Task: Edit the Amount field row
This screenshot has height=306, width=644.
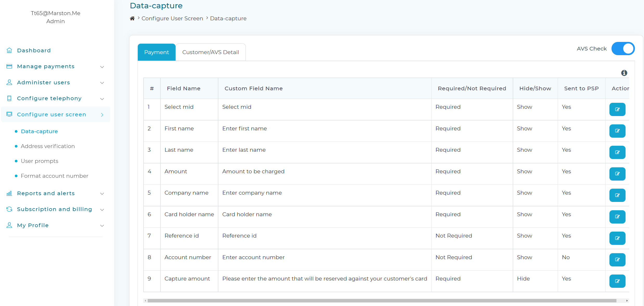Action: [617, 174]
